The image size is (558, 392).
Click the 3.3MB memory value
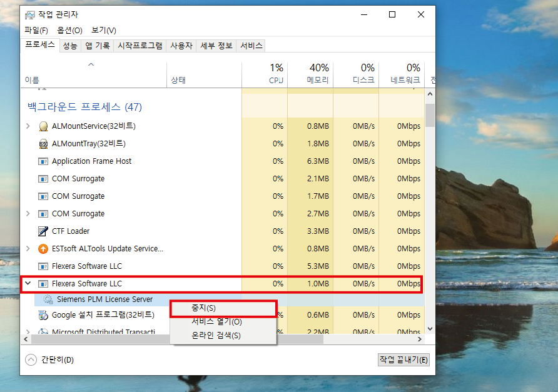(x=318, y=231)
